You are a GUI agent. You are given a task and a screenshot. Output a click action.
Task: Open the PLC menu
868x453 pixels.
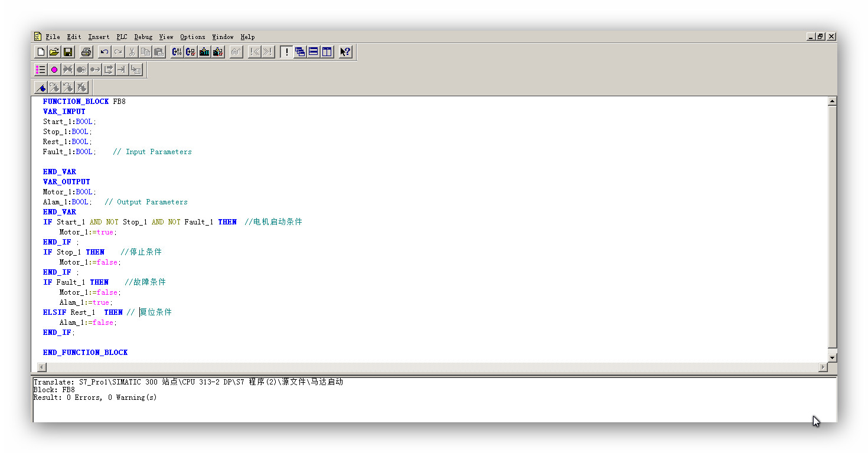[122, 37]
